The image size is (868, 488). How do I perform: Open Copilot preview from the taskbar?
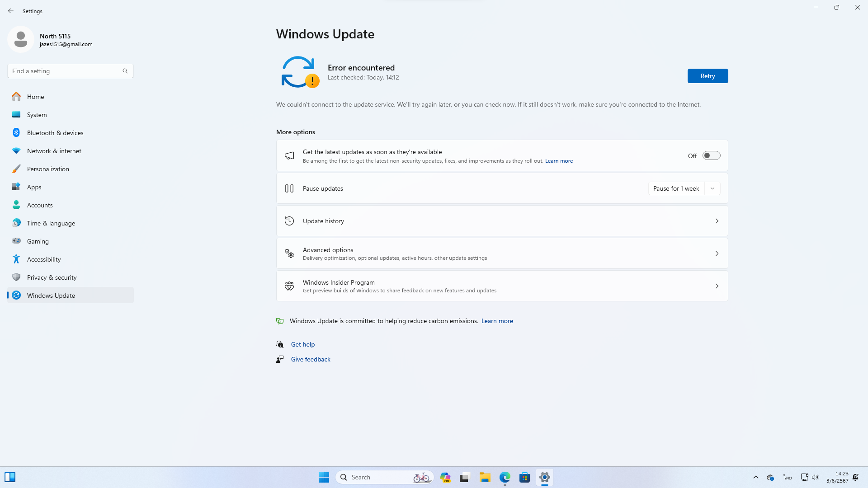445,477
